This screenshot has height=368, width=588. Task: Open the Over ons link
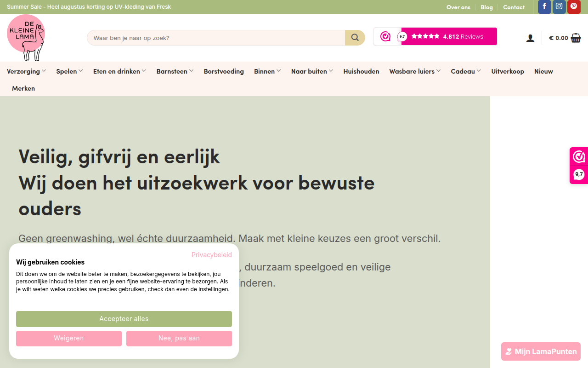point(458,7)
